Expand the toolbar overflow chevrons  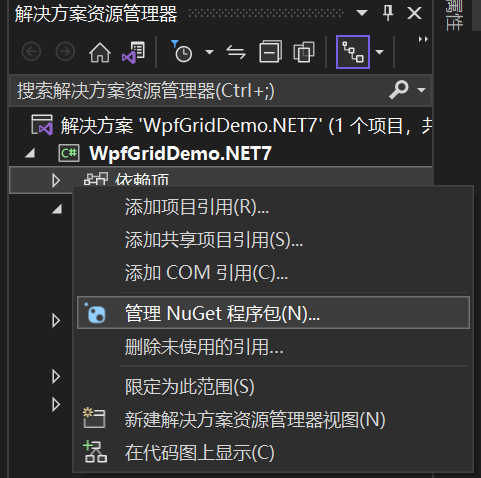423,39
